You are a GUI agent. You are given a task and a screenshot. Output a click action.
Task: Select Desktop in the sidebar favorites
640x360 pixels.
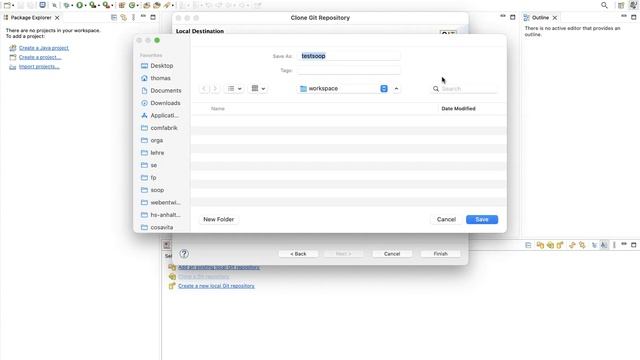click(x=162, y=66)
